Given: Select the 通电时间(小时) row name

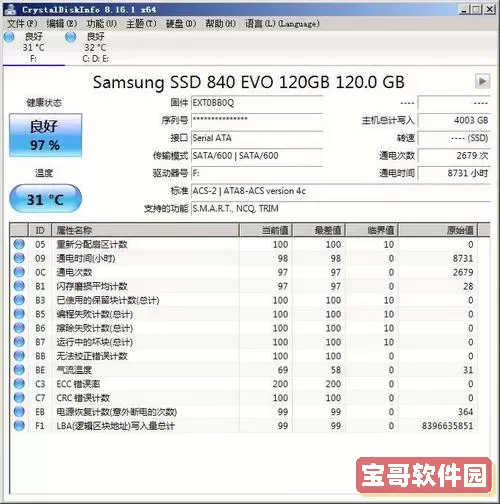Looking at the screenshot, I should (86, 258).
